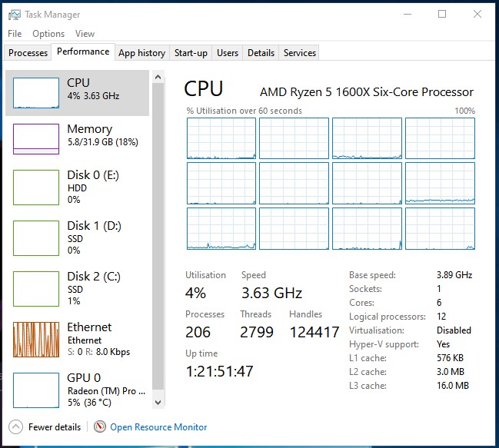Collapse view with Fewer details chevron

[x=16, y=426]
